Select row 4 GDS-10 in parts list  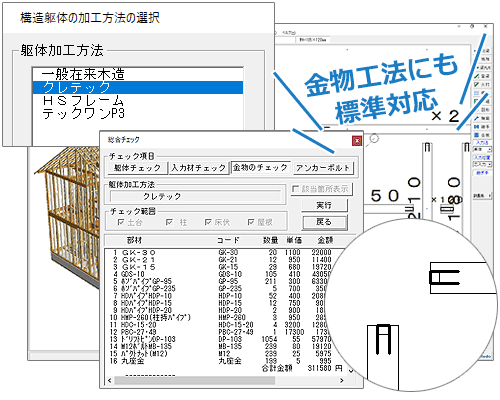[x=222, y=274]
